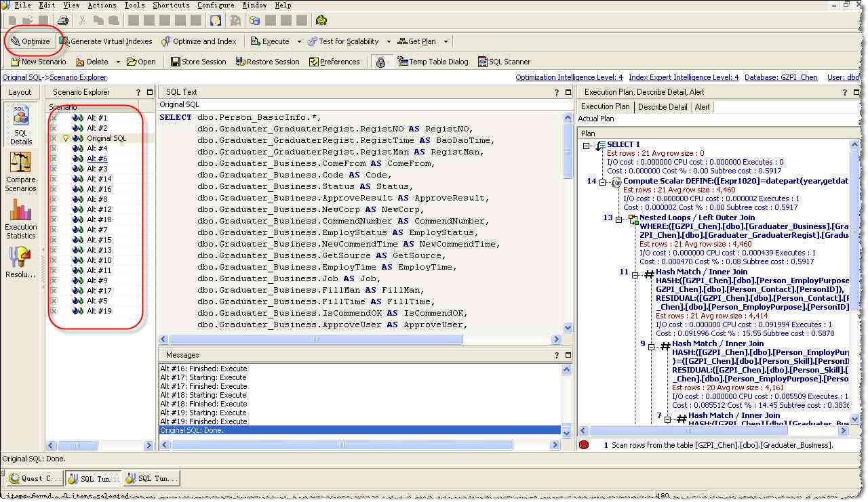This screenshot has height=502, width=868.
Task: Click the Original SQL breadcrumb link
Action: pos(23,78)
